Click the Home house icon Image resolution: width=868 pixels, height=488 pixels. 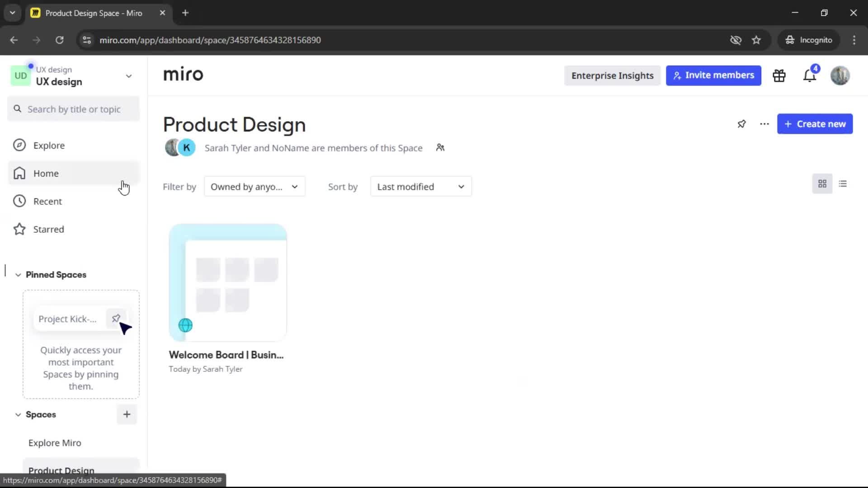[x=19, y=174]
